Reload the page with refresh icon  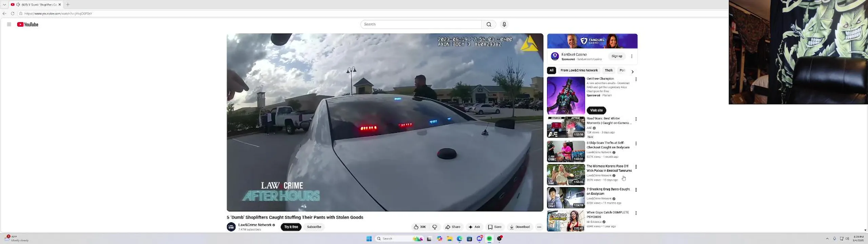coord(13,14)
